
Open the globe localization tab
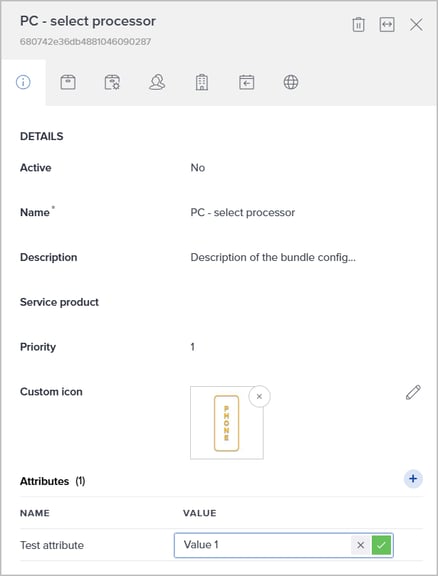click(291, 82)
